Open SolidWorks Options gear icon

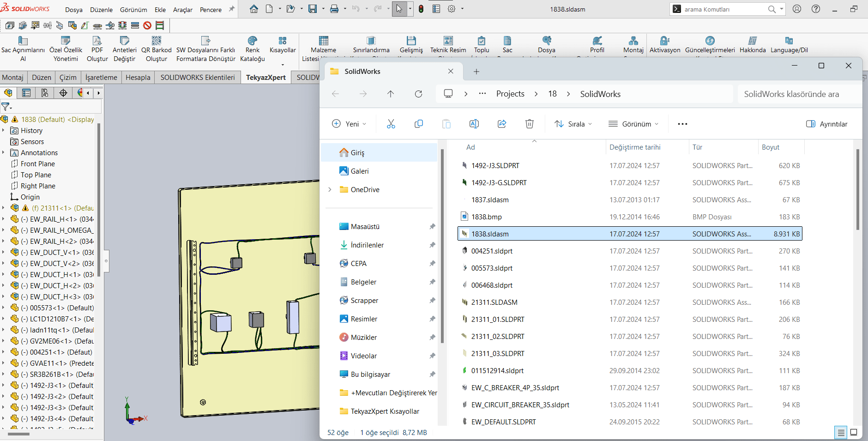(x=452, y=9)
